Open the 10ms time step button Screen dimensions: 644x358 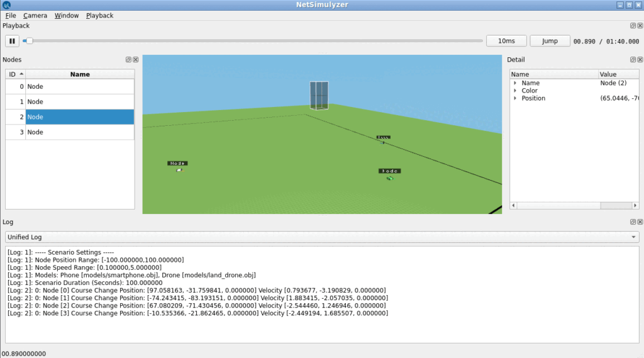coord(506,41)
